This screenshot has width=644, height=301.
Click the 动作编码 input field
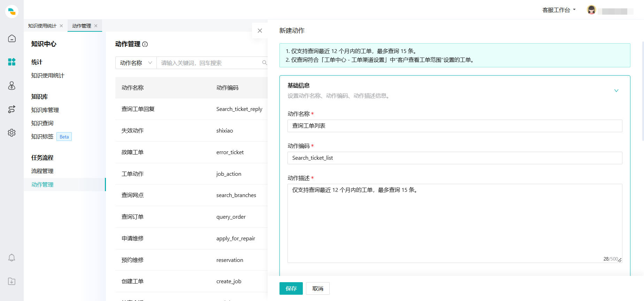click(x=454, y=158)
